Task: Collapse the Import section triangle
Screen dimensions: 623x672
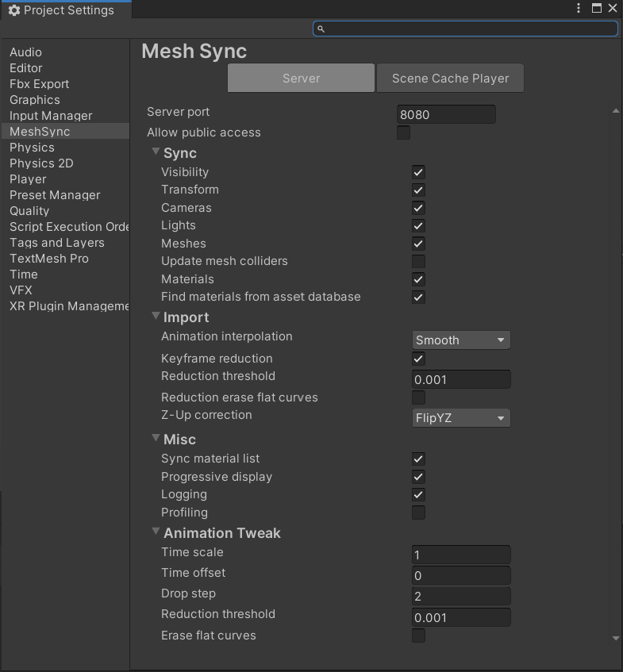Action: pyautogui.click(x=156, y=317)
